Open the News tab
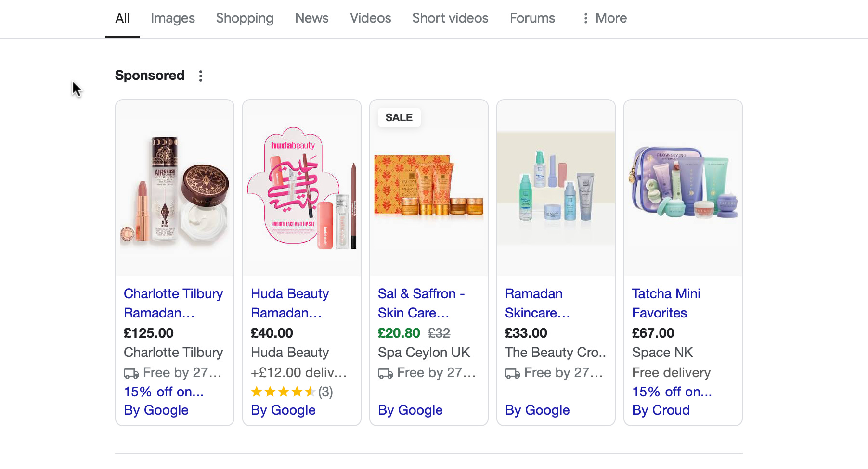 click(x=312, y=18)
